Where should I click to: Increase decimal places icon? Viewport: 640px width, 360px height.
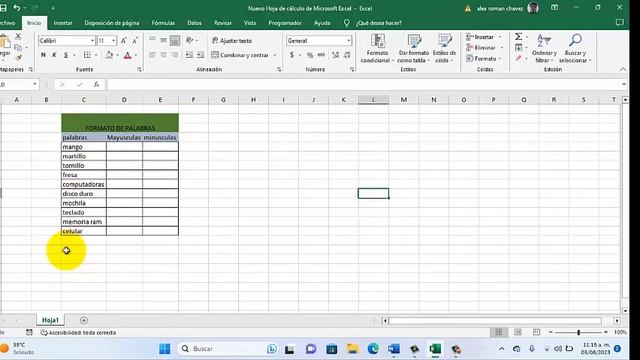click(x=336, y=55)
